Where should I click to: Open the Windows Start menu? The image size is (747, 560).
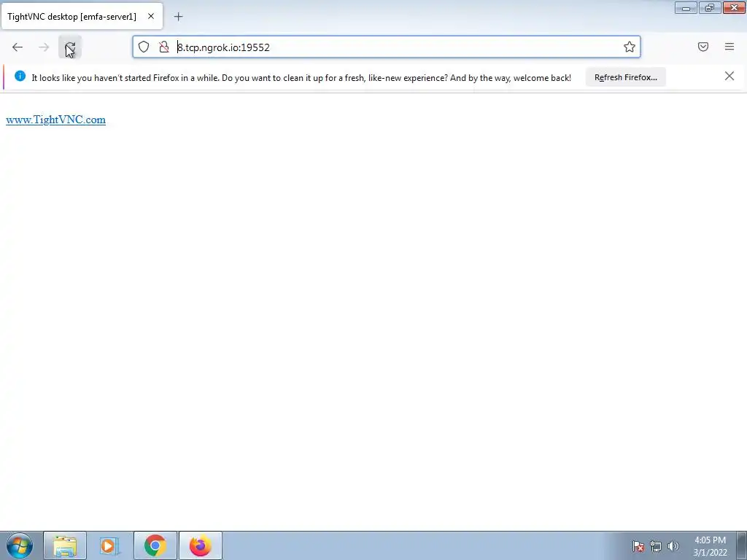point(20,545)
